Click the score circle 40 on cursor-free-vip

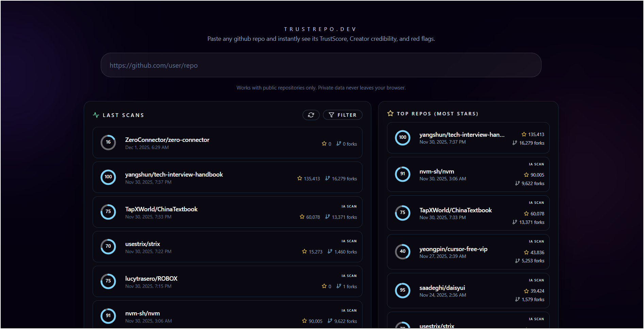403,252
